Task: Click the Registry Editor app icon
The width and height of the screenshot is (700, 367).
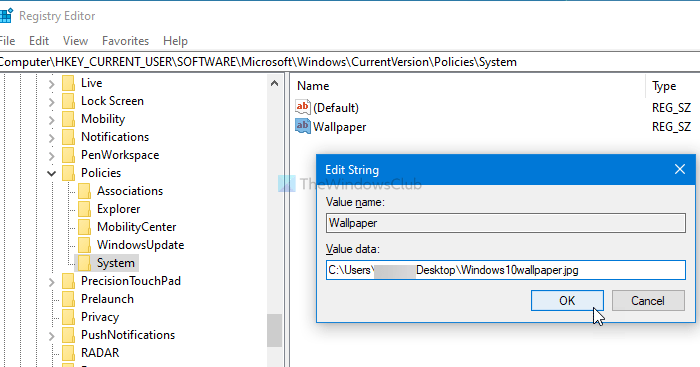Action: pos(5,16)
